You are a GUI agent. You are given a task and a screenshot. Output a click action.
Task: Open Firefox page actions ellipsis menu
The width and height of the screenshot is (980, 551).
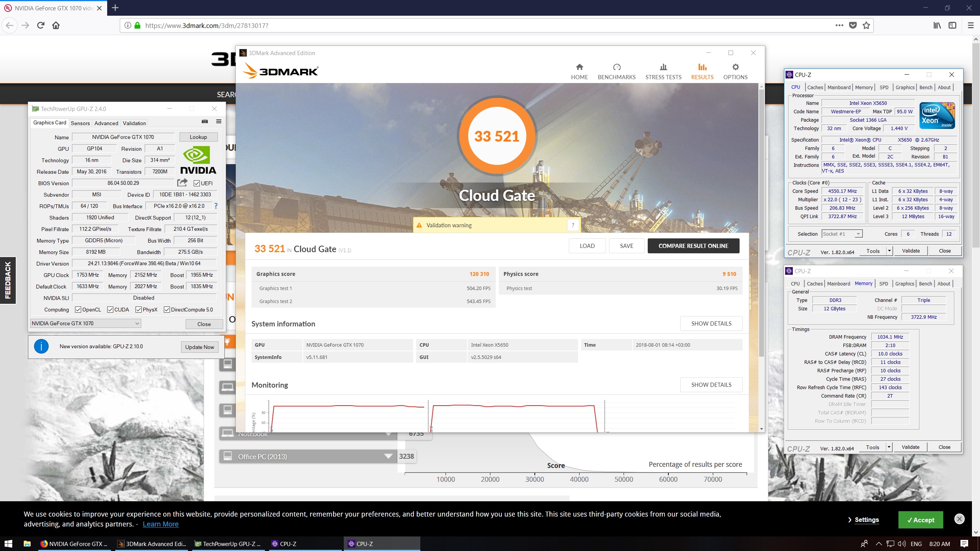tap(839, 25)
